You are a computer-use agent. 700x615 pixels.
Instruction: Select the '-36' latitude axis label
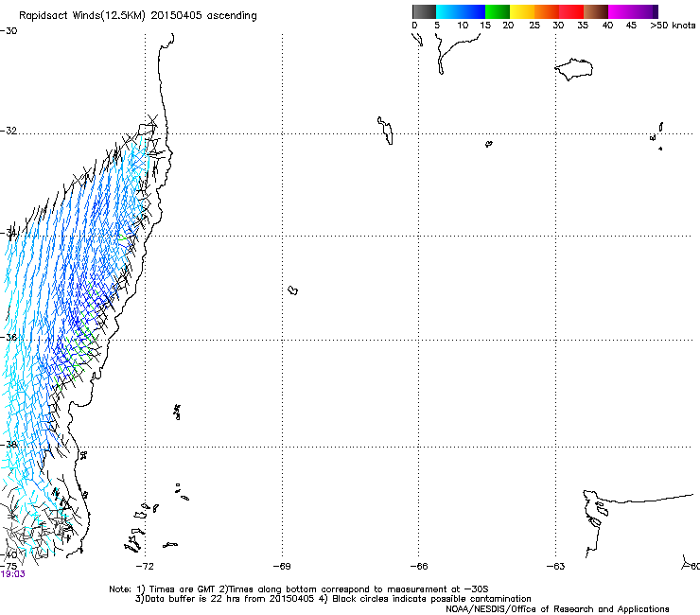[9, 337]
